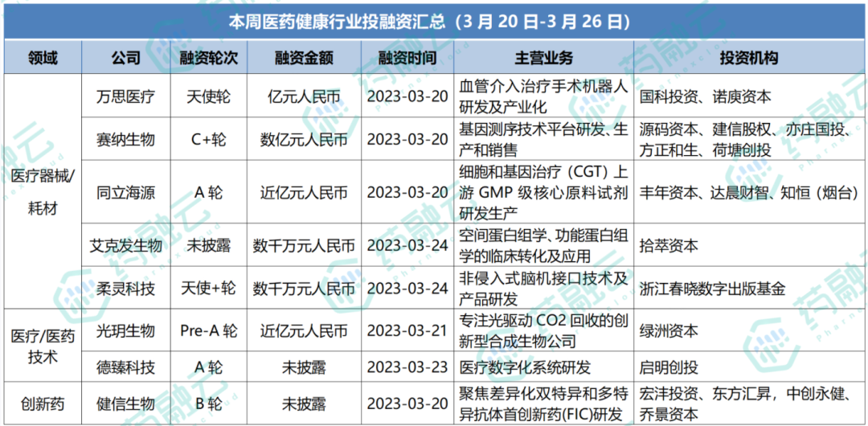
Task: Click the 亿元人民币 amount for 万思医疗
Action: (304, 97)
